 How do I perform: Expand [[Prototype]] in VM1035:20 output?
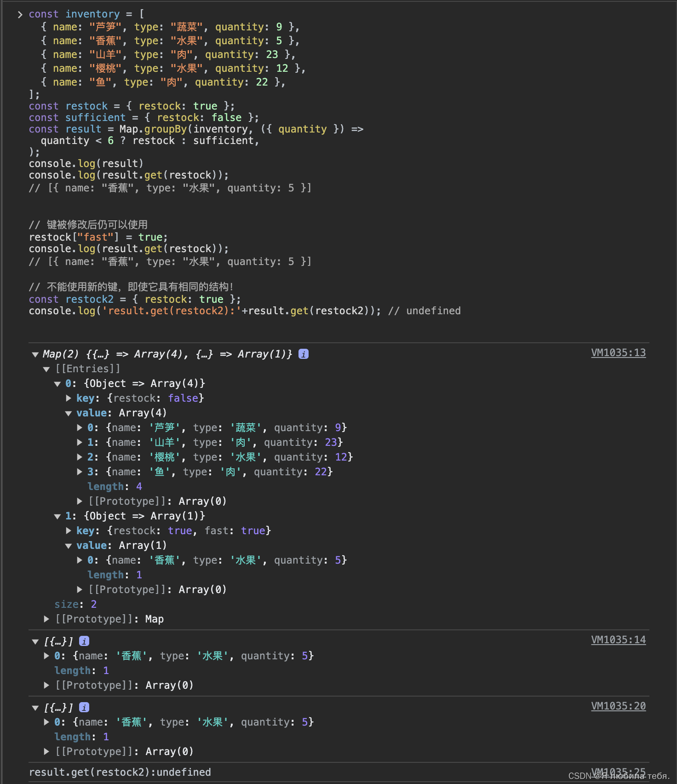tap(46, 751)
